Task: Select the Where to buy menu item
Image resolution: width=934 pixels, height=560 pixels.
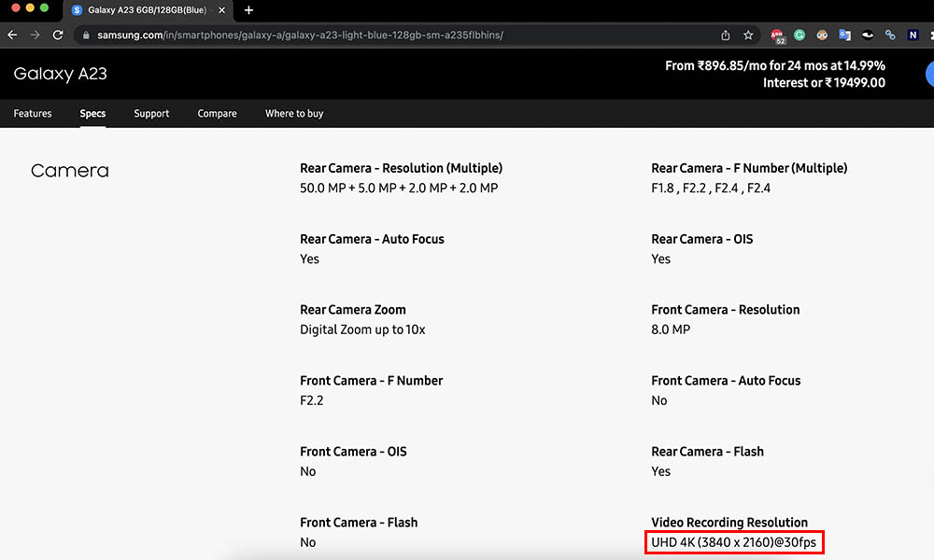Action: [294, 113]
